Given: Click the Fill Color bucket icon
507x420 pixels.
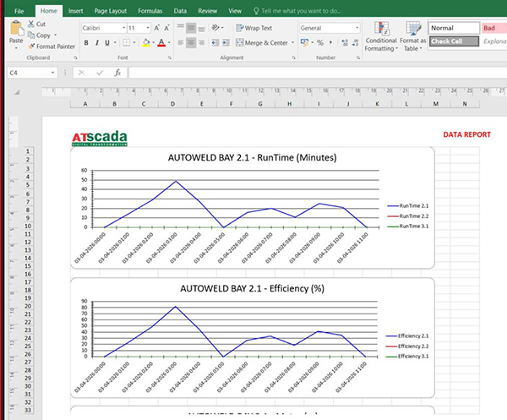Looking at the screenshot, I should coord(145,42).
